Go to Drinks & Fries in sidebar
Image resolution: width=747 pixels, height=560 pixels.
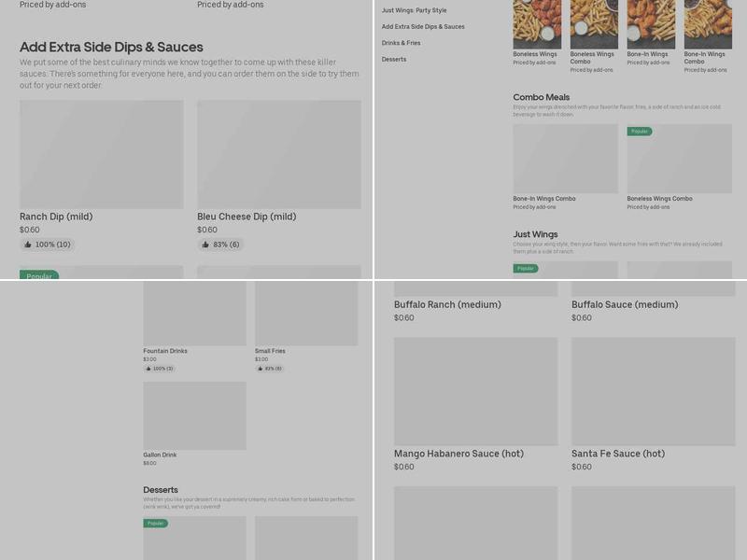(401, 43)
